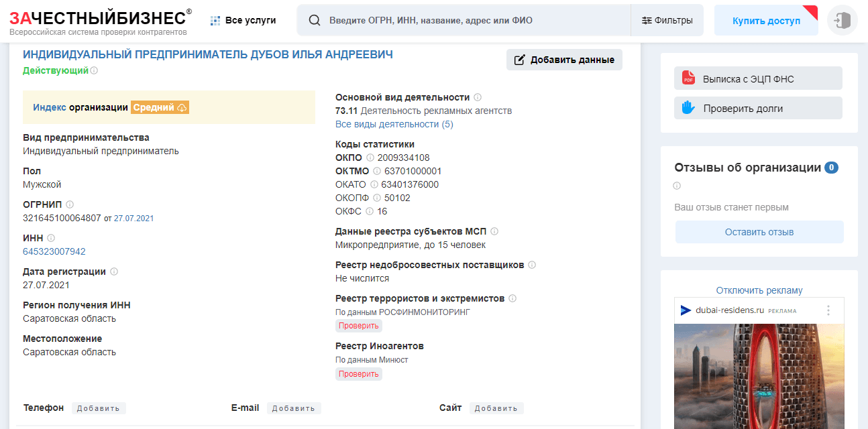Click the search magnifier icon
Viewport: 868px width, 429px height.
pyautogui.click(x=314, y=20)
